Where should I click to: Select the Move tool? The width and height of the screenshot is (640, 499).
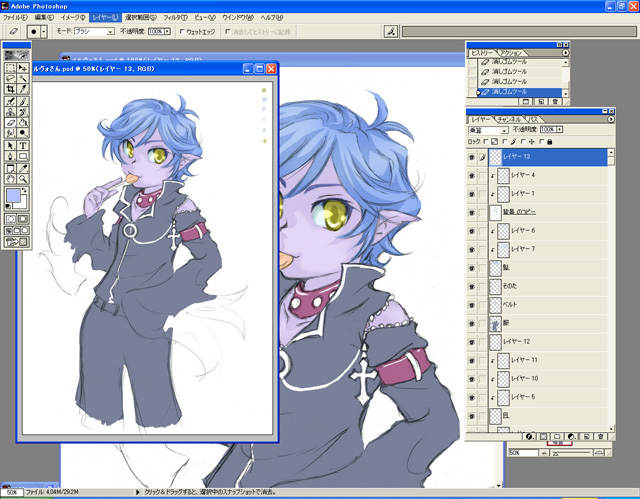[x=23, y=68]
